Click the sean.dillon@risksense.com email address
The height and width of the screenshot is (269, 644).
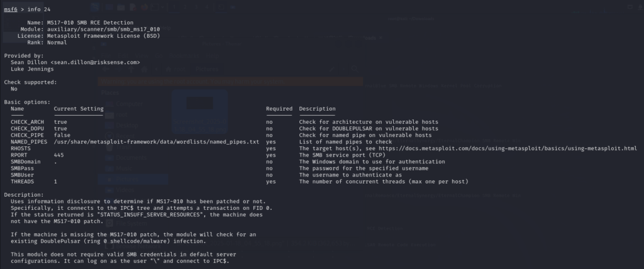click(x=95, y=62)
